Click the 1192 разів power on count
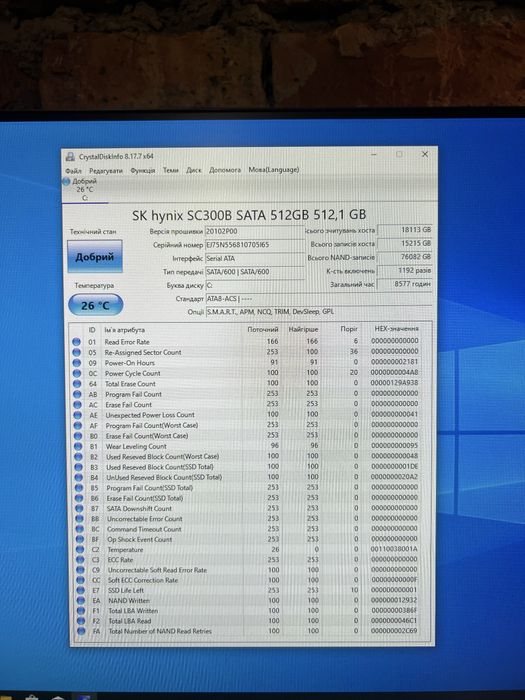 pos(405,271)
